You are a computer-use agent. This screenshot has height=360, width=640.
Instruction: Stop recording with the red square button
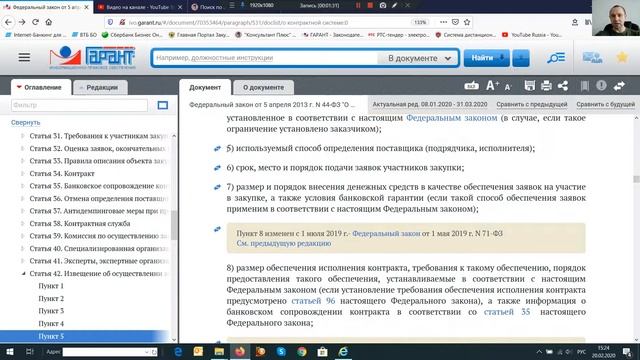tap(370, 6)
